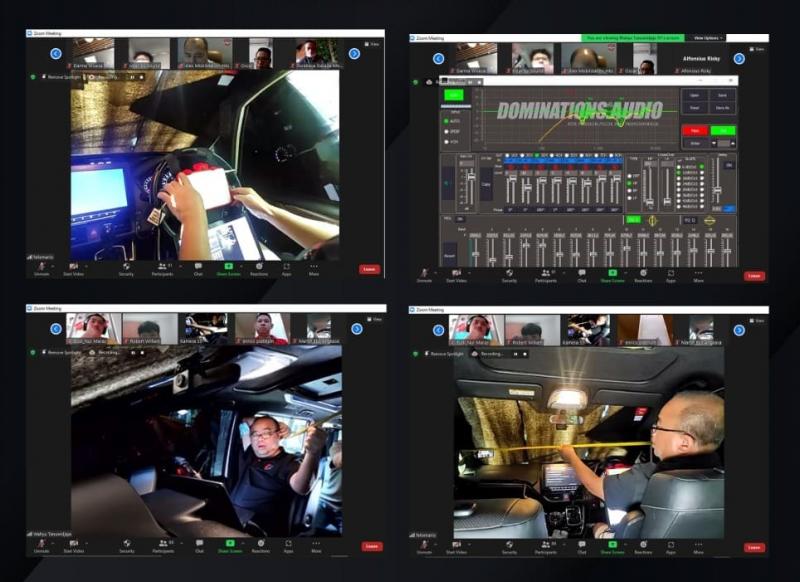Select the AUTO input radio button in mixer
This screenshot has height=582, width=800.
(445, 120)
